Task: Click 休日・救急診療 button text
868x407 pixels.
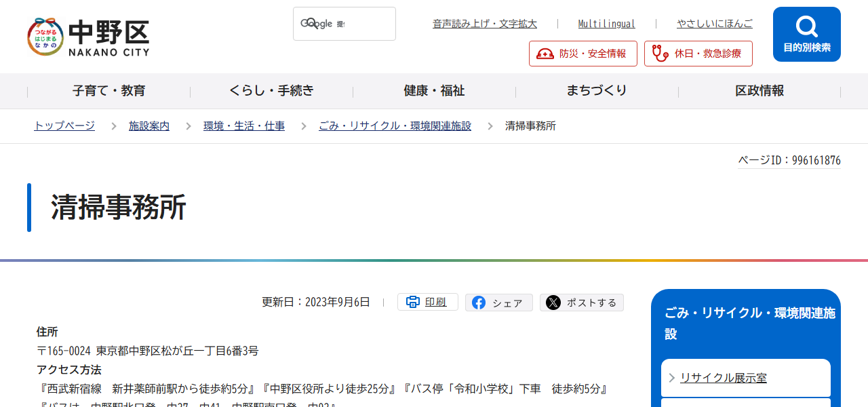Action: coord(708,54)
